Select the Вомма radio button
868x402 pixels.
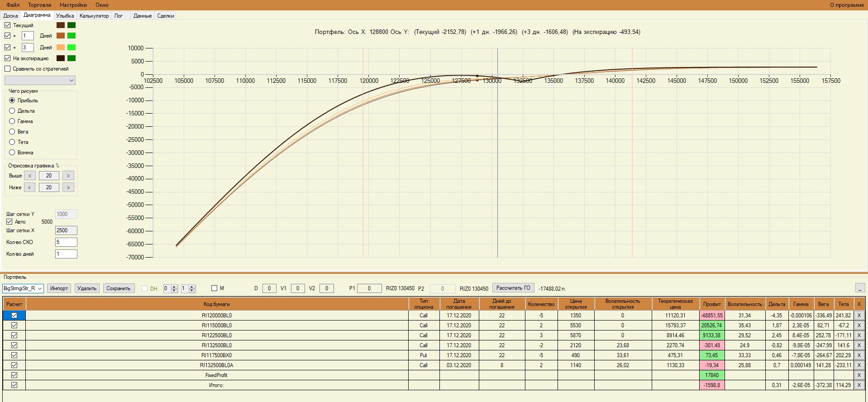click(12, 153)
